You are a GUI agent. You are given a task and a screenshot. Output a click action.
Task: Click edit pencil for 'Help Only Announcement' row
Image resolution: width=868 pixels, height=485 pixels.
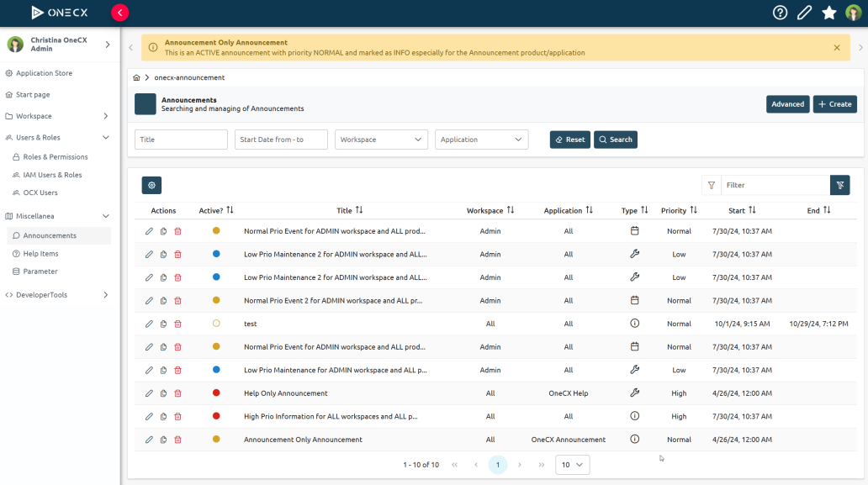[149, 393]
